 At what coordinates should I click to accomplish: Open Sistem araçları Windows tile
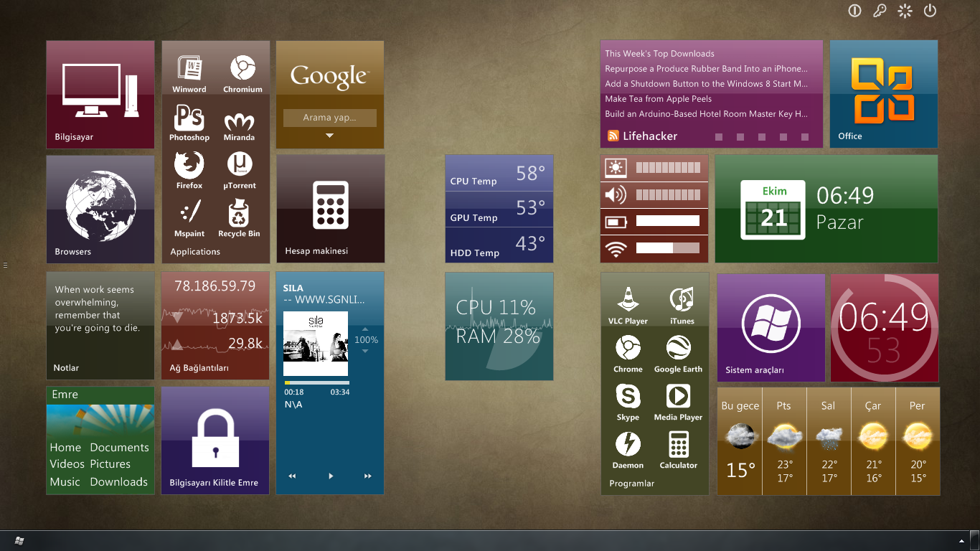point(771,328)
